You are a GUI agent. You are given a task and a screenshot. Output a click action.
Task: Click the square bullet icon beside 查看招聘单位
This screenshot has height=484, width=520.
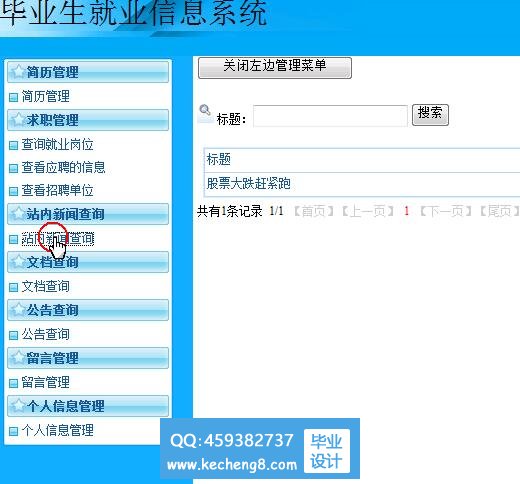coord(13,191)
